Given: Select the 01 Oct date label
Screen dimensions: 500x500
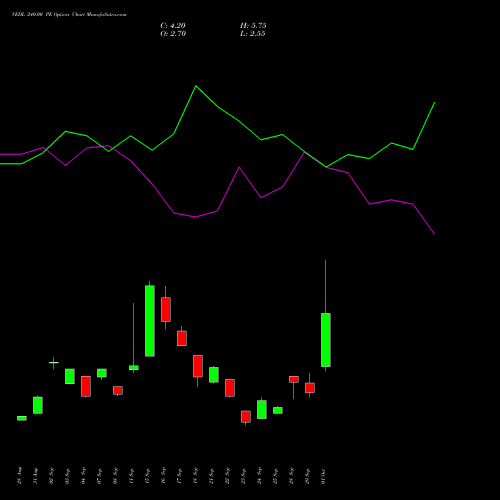Looking at the screenshot, I should pos(323,476).
